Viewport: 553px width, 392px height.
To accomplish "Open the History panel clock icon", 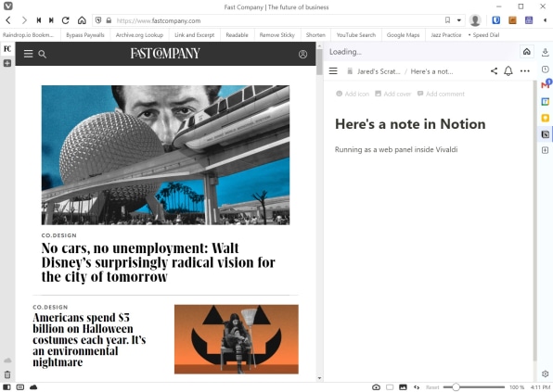I will 546,69.
